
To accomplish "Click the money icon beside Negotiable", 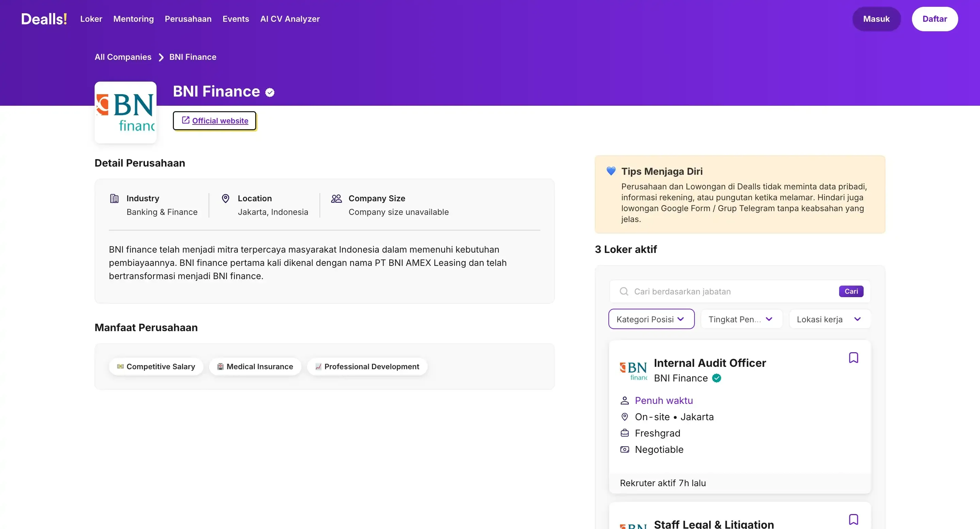I will [x=625, y=449].
